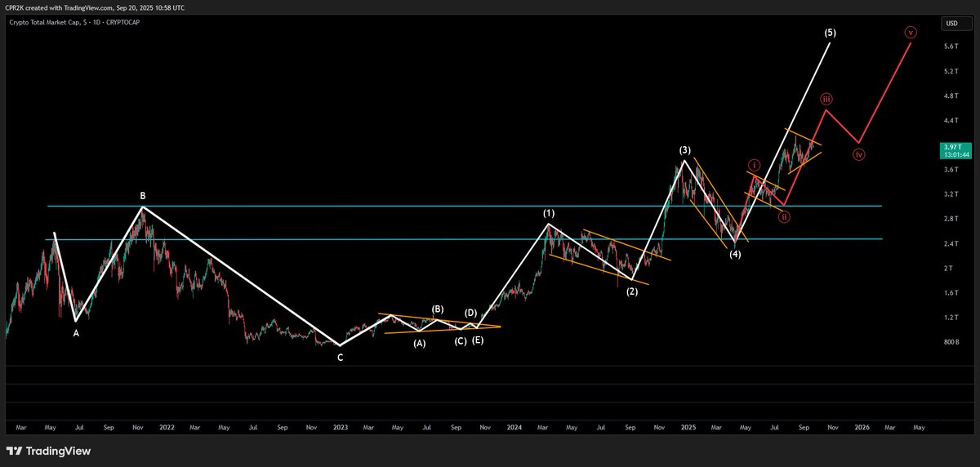Select the red circled ii wave label

(x=784, y=217)
